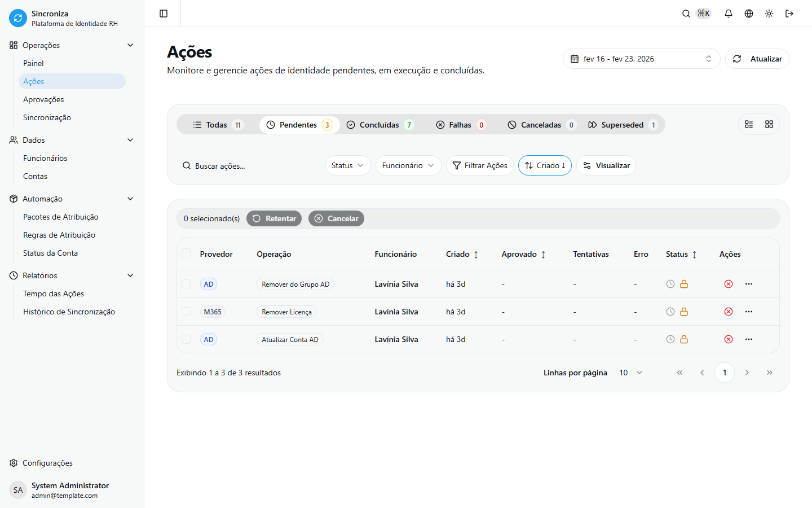Change language using the globe icon
This screenshot has height=508, width=812.
[749, 13]
